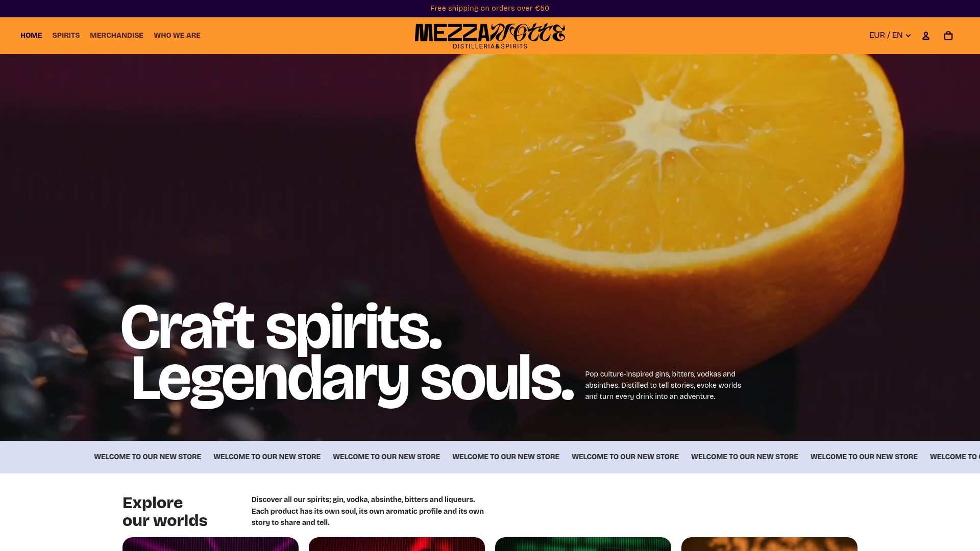
Task: Open the user account icon
Action: coord(925,36)
